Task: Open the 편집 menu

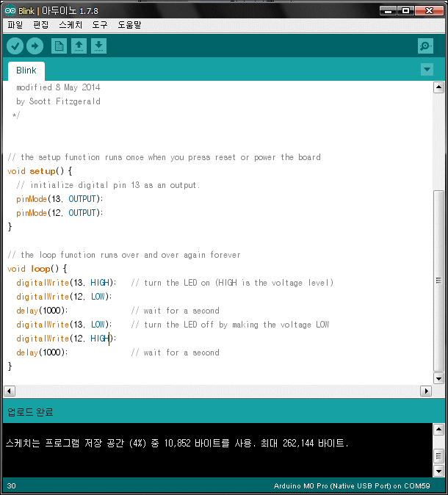Action: click(x=41, y=25)
